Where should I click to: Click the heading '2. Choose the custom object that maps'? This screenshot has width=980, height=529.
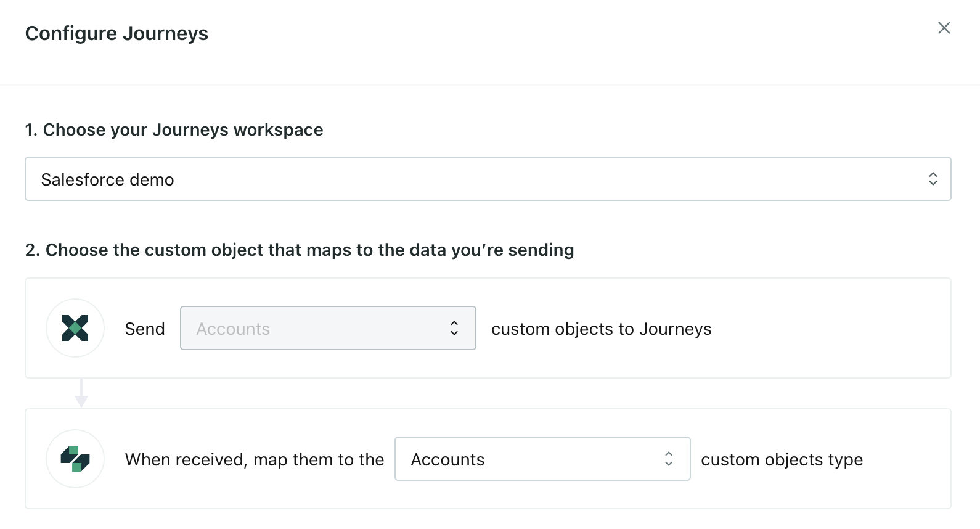300,250
